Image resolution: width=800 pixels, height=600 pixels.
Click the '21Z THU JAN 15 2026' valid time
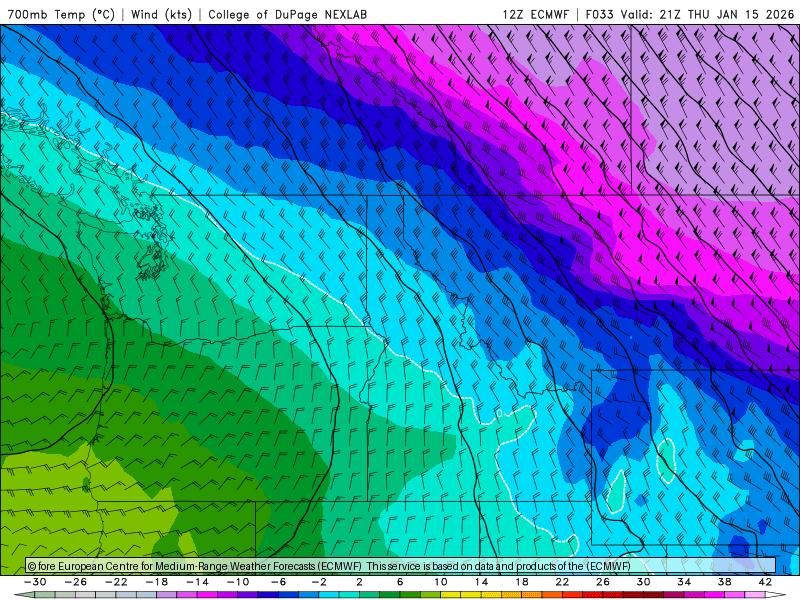[x=727, y=14]
